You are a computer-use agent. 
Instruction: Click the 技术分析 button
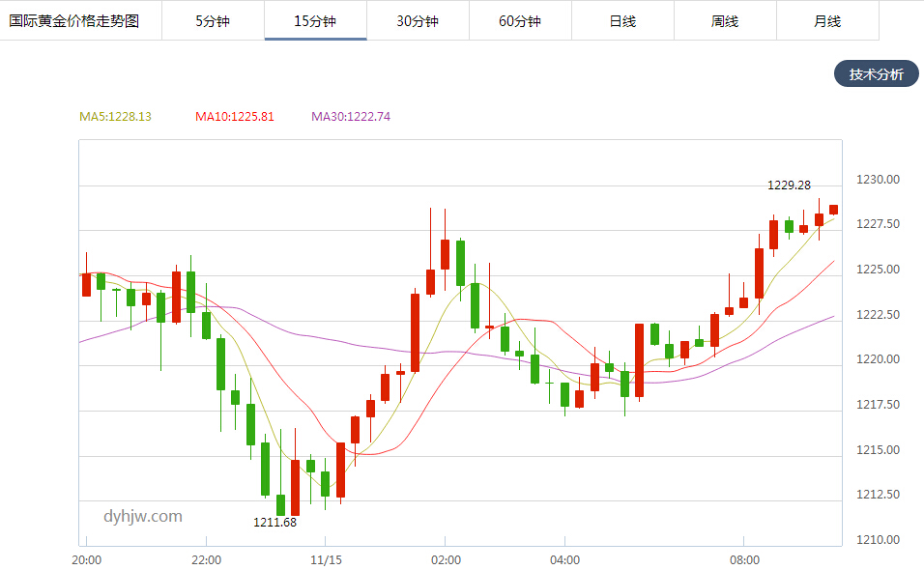tap(877, 73)
